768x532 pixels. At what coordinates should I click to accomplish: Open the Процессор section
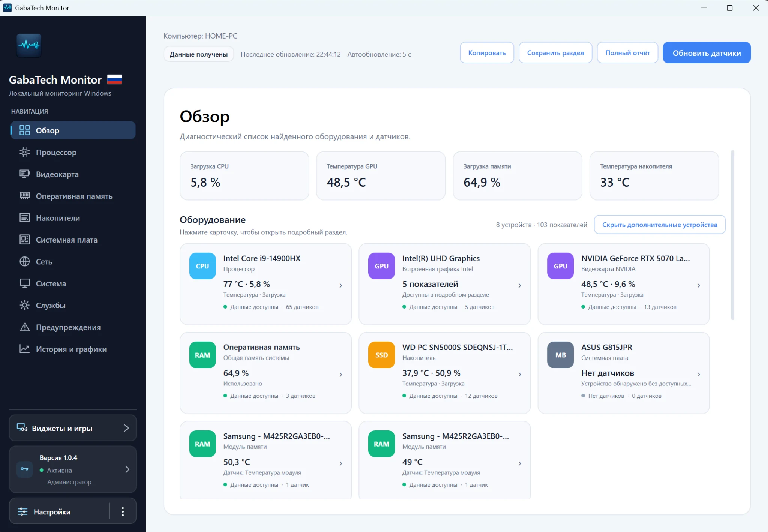point(73,152)
